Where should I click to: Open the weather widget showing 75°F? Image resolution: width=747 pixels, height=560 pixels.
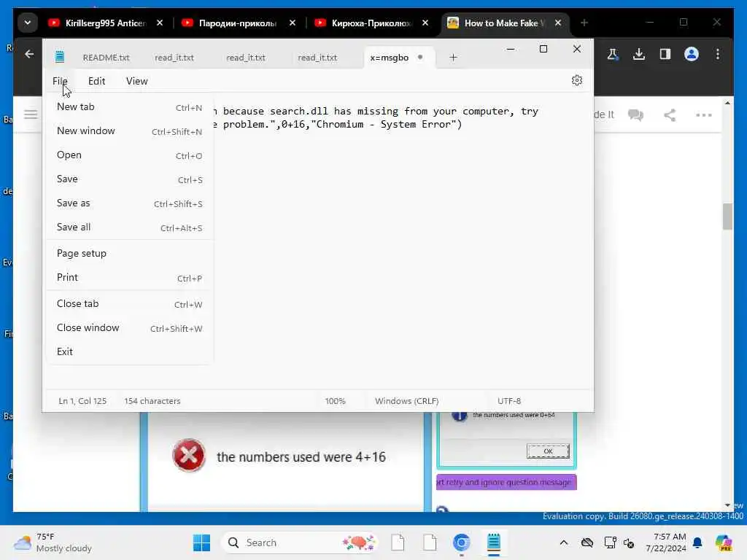pyautogui.click(x=53, y=542)
